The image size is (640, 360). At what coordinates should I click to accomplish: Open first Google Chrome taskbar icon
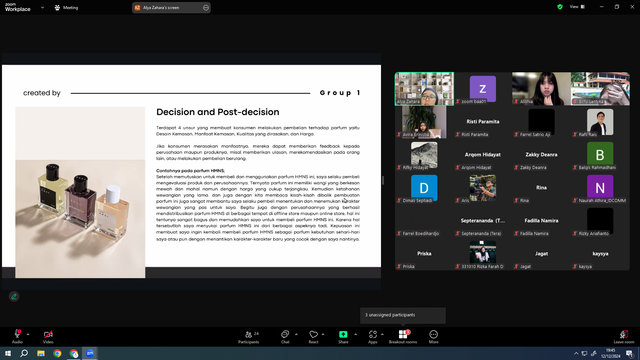pos(57,353)
